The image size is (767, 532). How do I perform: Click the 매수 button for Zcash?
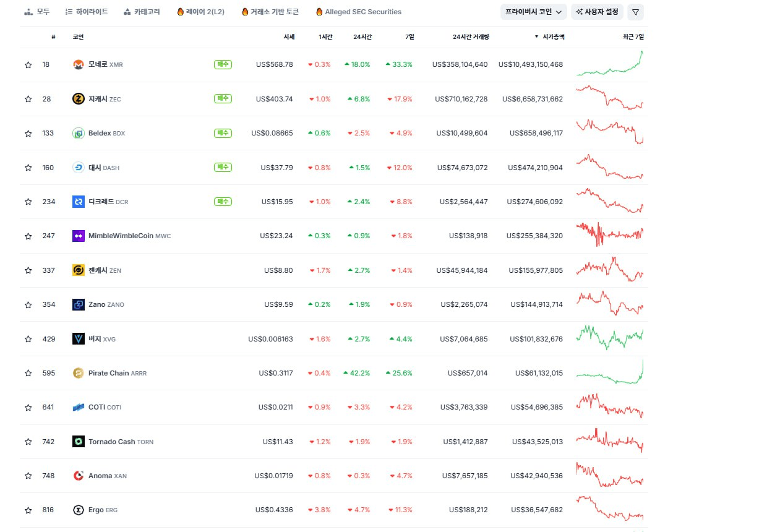(x=223, y=99)
